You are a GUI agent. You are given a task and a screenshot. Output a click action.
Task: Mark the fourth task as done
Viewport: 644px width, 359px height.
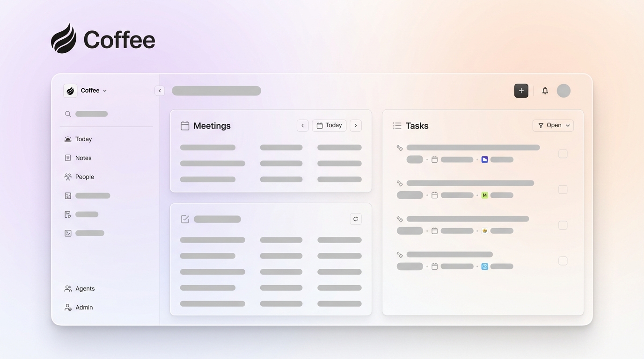click(x=563, y=261)
